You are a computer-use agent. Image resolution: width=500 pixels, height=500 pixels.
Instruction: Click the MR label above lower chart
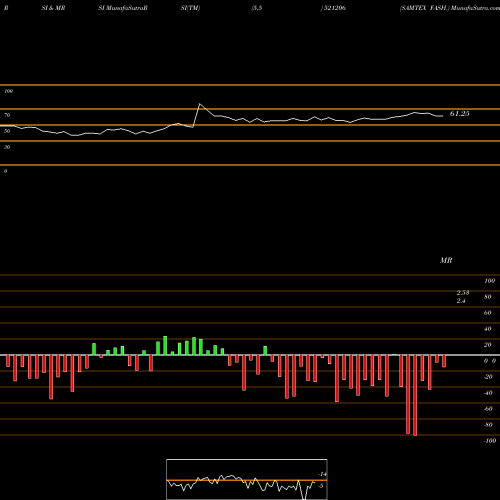click(x=446, y=260)
